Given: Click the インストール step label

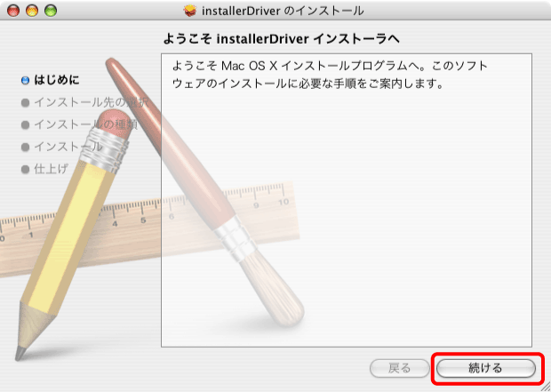Looking at the screenshot, I should pos(68,147).
